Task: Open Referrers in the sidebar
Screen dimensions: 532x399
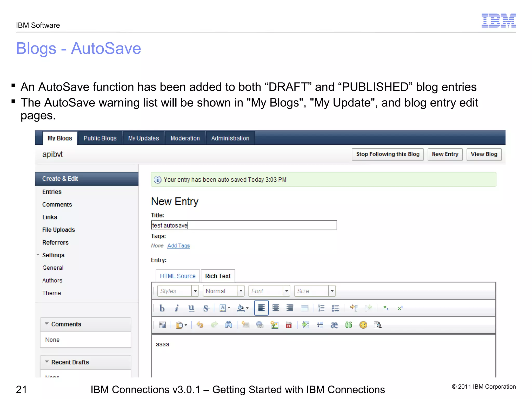Action: click(55, 242)
